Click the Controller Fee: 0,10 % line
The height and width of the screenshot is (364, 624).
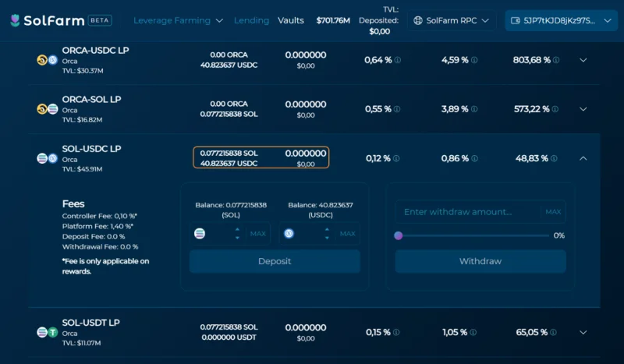point(100,216)
